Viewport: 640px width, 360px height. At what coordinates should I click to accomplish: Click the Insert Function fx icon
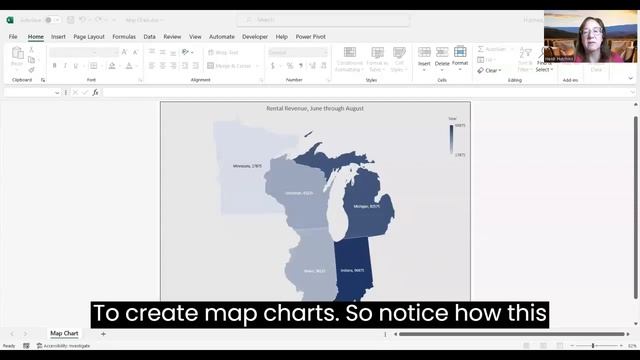(x=95, y=93)
